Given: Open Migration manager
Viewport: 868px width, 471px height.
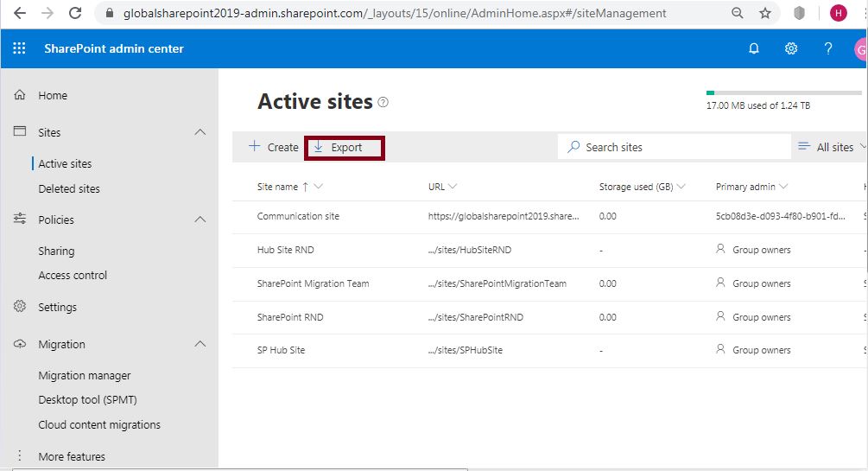Looking at the screenshot, I should (x=85, y=375).
